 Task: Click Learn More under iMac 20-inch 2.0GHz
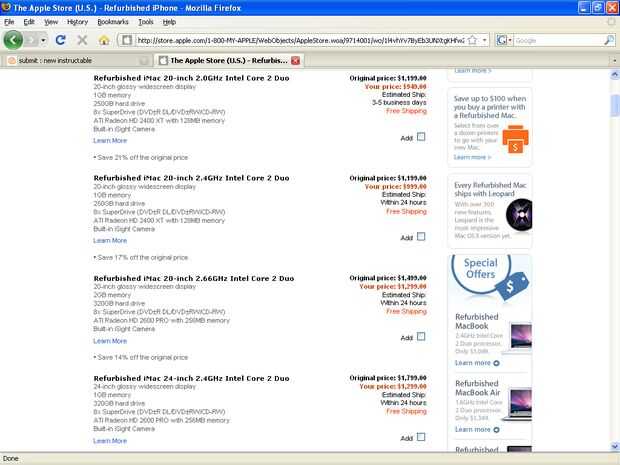click(110, 141)
